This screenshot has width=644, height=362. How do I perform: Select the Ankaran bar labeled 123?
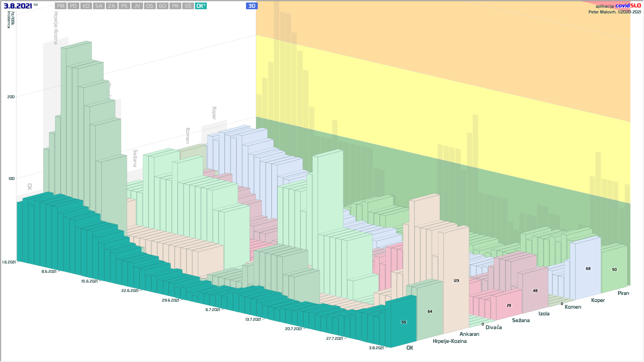(456, 281)
